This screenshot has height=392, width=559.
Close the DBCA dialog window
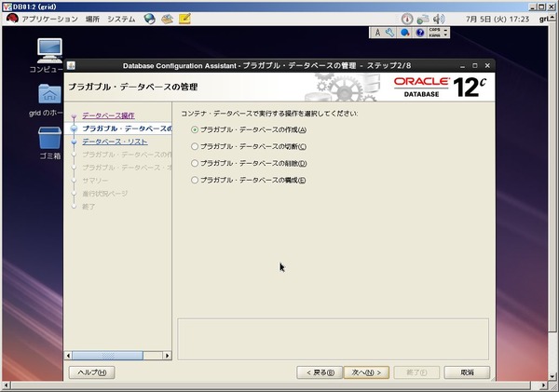tap(487, 65)
